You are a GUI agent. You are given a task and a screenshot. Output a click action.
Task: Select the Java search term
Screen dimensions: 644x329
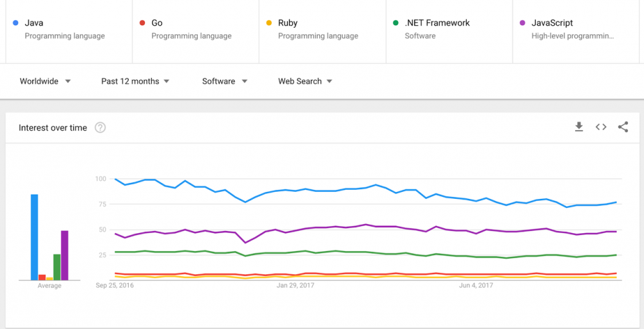point(34,23)
